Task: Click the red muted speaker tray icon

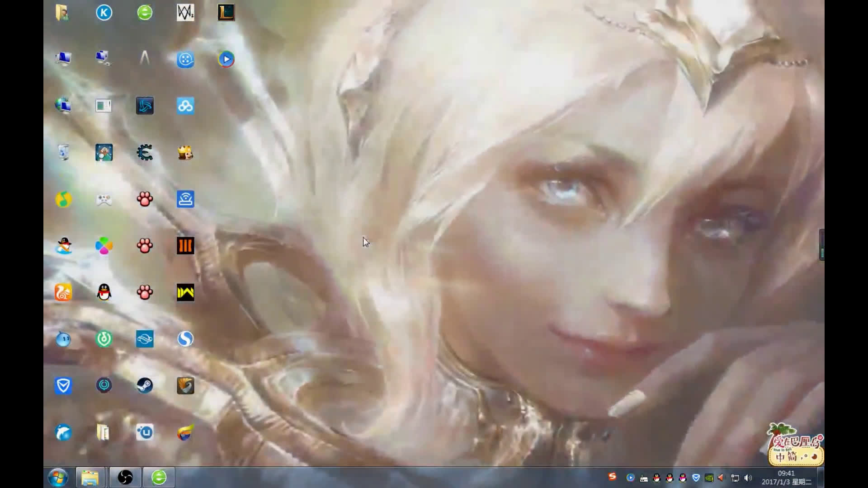Action: [722, 478]
